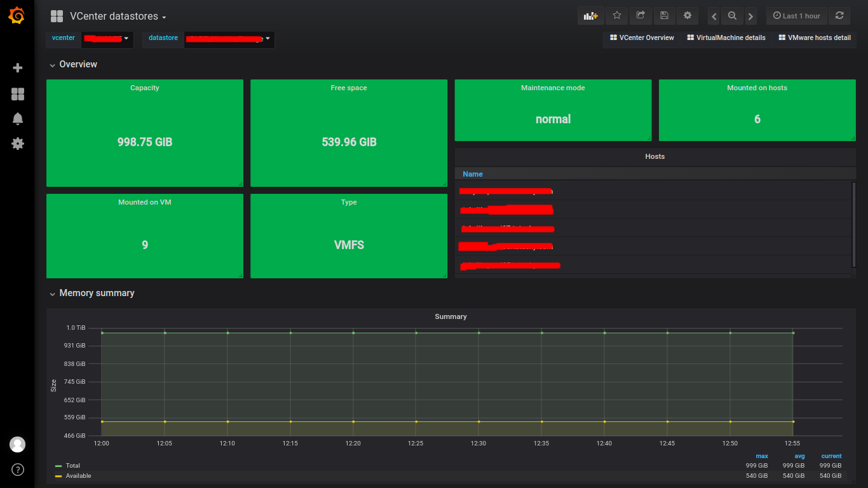Click the yellow Available legend color swatch
This screenshot has width=868, height=488.
click(x=58, y=476)
